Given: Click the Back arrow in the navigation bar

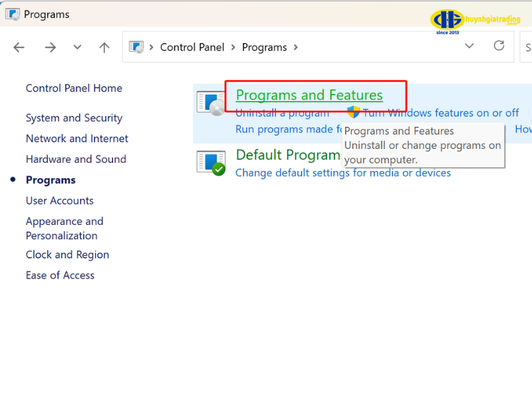Looking at the screenshot, I should click(x=19, y=47).
